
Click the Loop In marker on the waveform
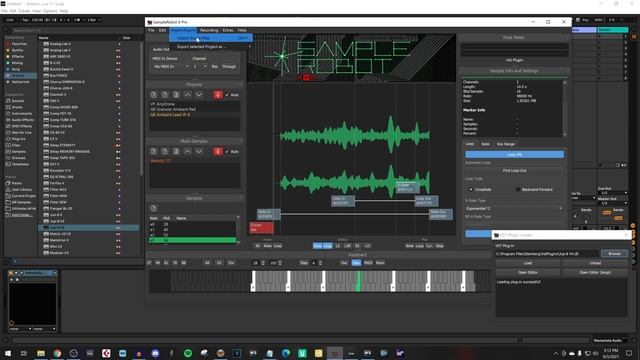(x=343, y=200)
